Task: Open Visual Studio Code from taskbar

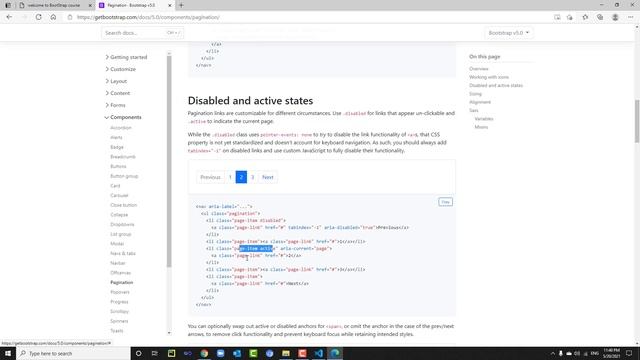Action: point(319,353)
